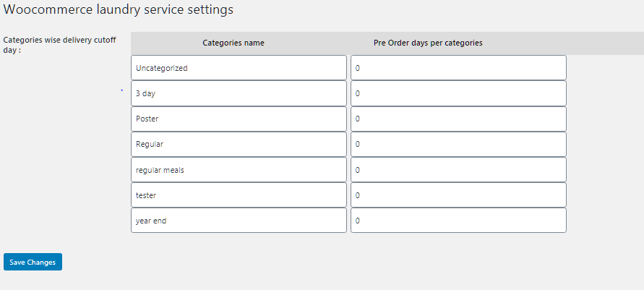Screen dimensions: 644x290
Task: Select the 3 day category name field
Action: click(239, 93)
